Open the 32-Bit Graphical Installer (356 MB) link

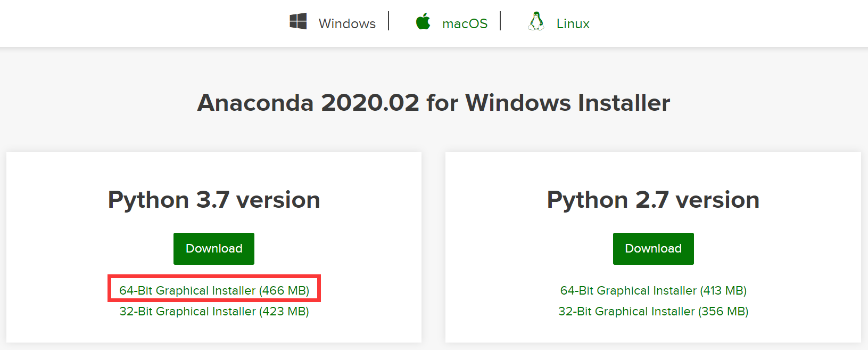[x=653, y=311]
